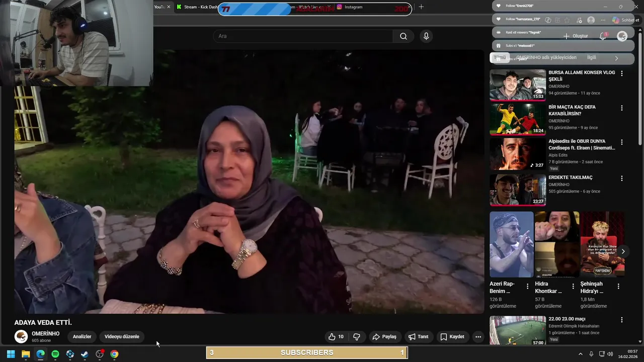Open Spotify from taskbar
The width and height of the screenshot is (644, 362).
55,354
